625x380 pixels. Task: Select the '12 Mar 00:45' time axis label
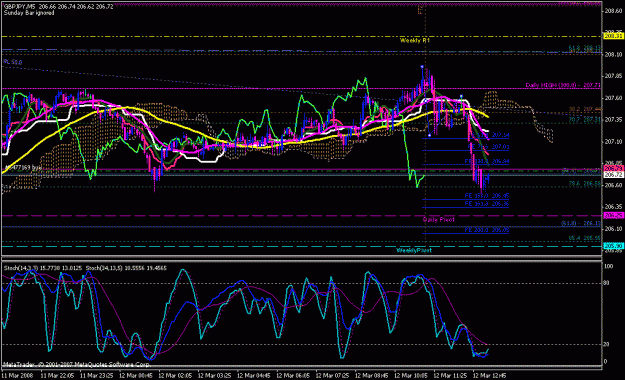tap(136, 376)
